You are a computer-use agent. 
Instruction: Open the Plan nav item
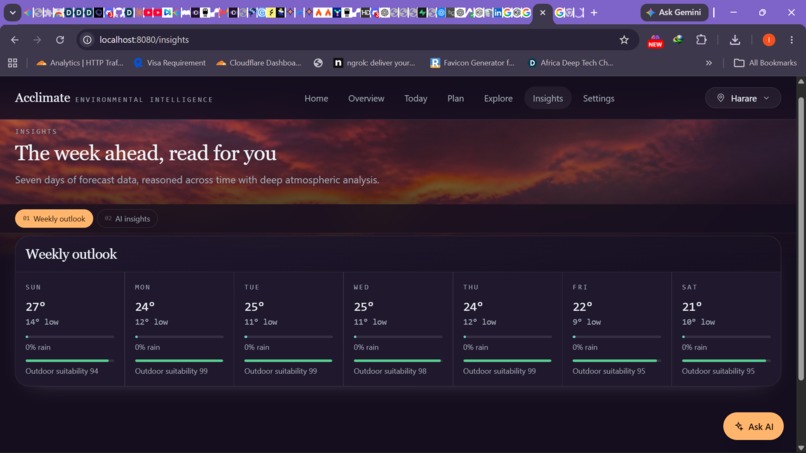455,98
